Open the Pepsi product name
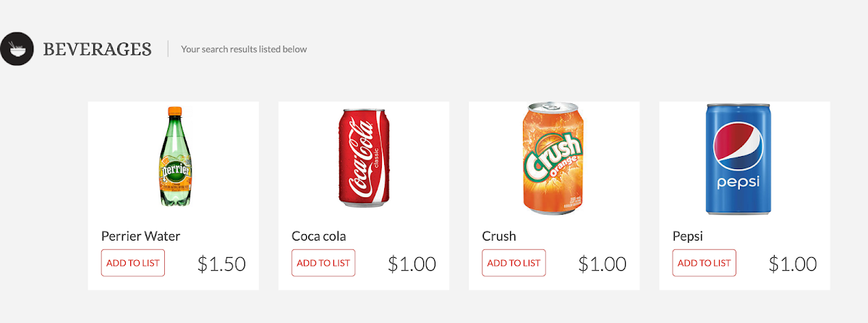Image resolution: width=868 pixels, height=323 pixels. 688,236
